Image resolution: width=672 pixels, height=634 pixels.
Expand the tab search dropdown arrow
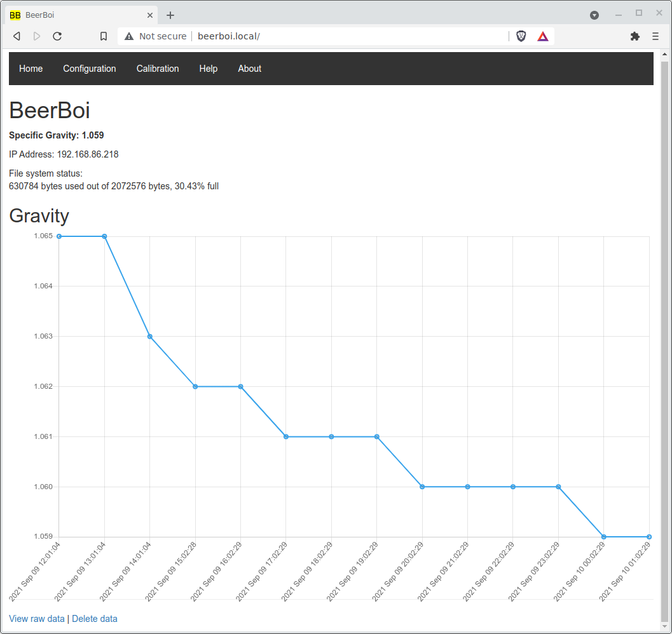pos(594,15)
